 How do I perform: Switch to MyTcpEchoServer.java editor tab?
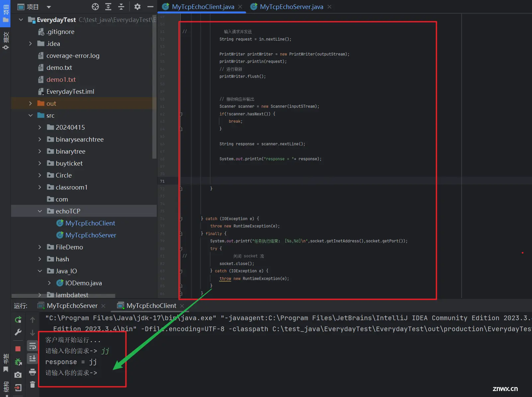[292, 7]
